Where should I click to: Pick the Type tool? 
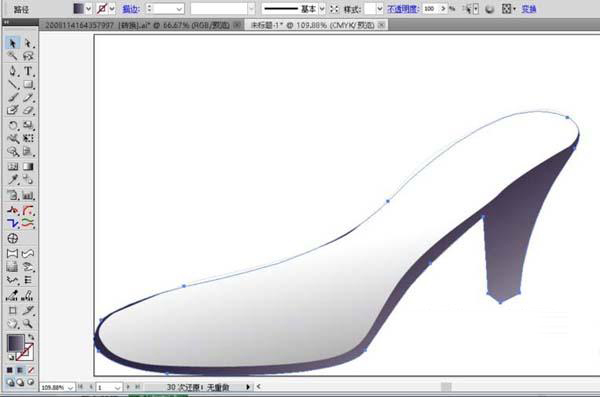pyautogui.click(x=28, y=71)
